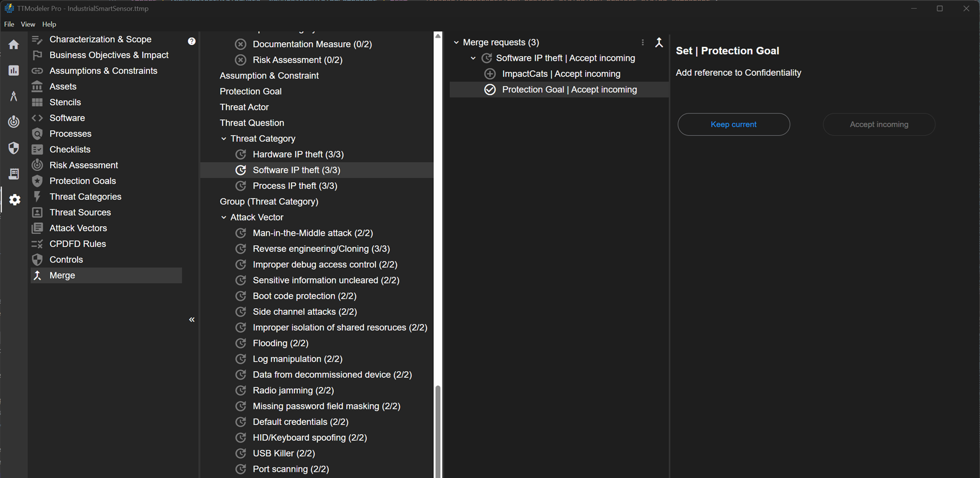Screen dimensions: 980x478
Task: Open the View menu
Action: 28,24
